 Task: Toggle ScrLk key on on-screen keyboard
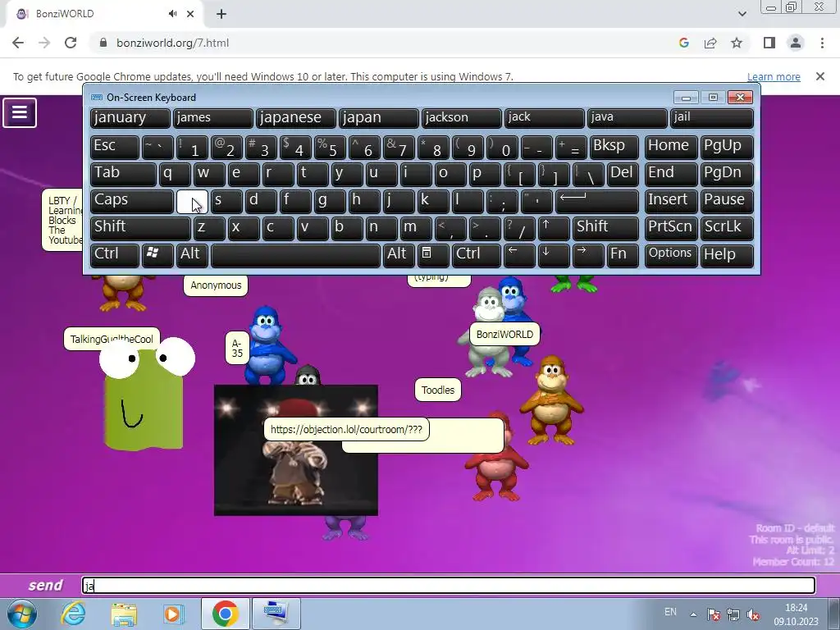727,228
